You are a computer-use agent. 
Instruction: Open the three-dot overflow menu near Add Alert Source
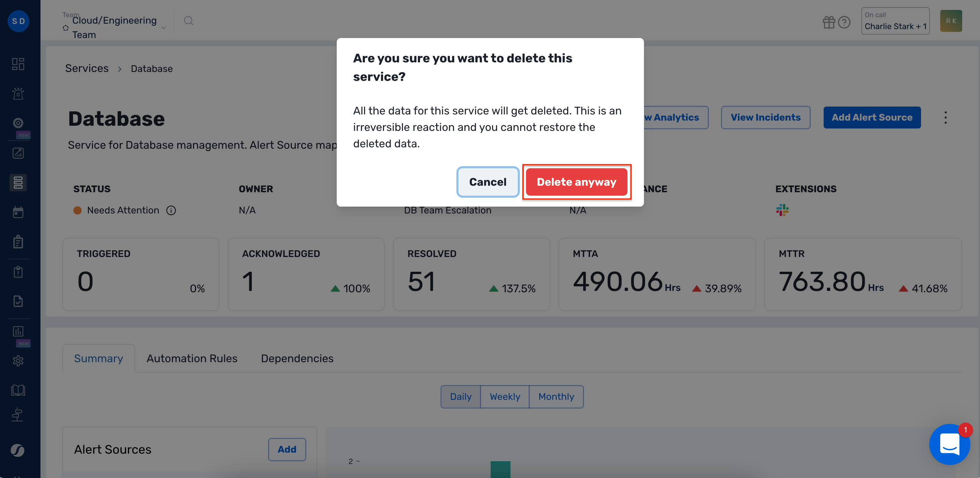tap(945, 118)
